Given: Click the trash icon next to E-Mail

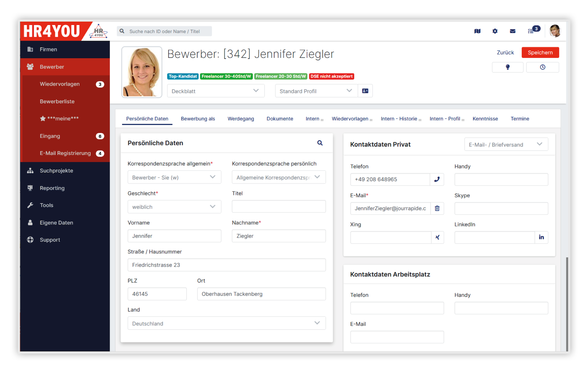Looking at the screenshot, I should pos(437,208).
